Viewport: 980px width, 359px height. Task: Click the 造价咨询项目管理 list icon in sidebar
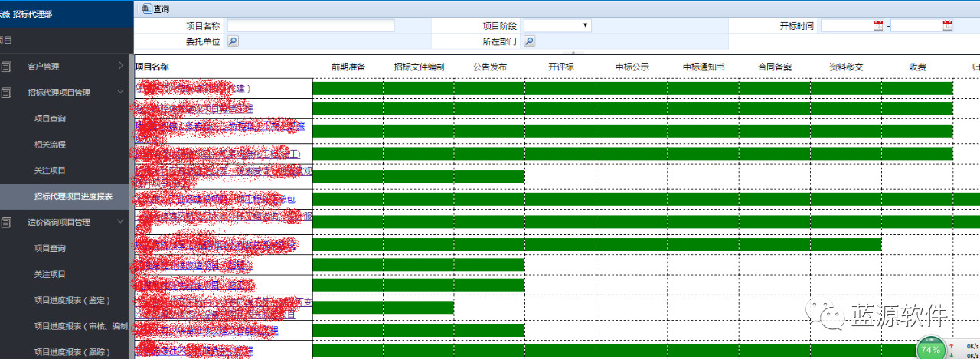[7, 223]
